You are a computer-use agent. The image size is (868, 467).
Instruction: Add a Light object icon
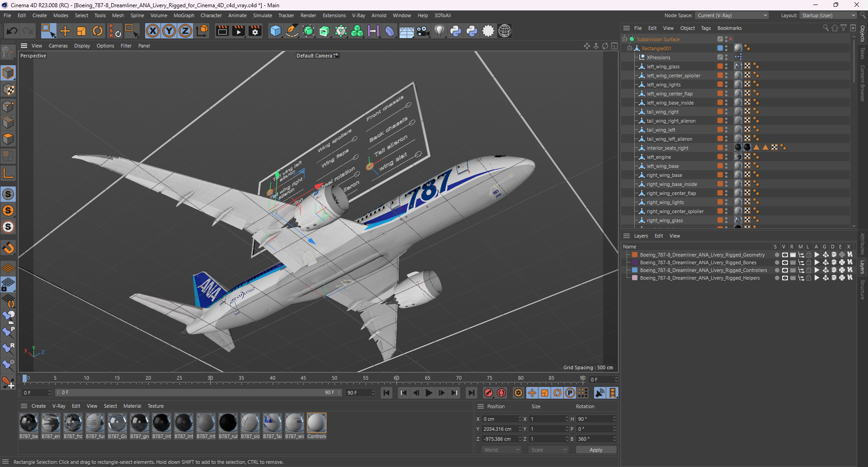439,31
